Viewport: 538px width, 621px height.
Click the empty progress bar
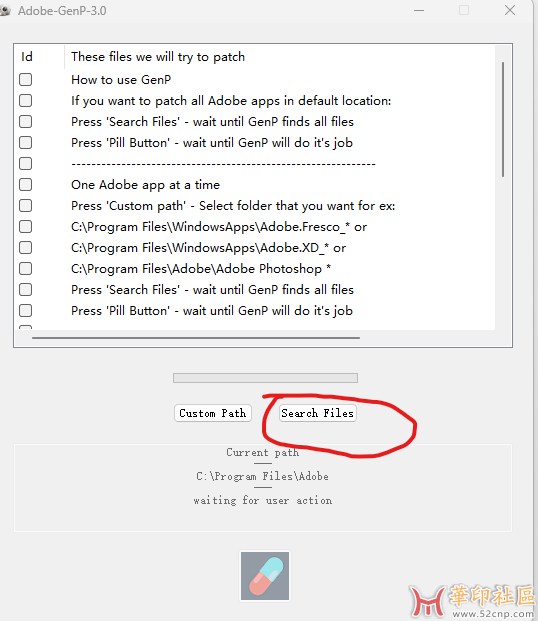265,378
